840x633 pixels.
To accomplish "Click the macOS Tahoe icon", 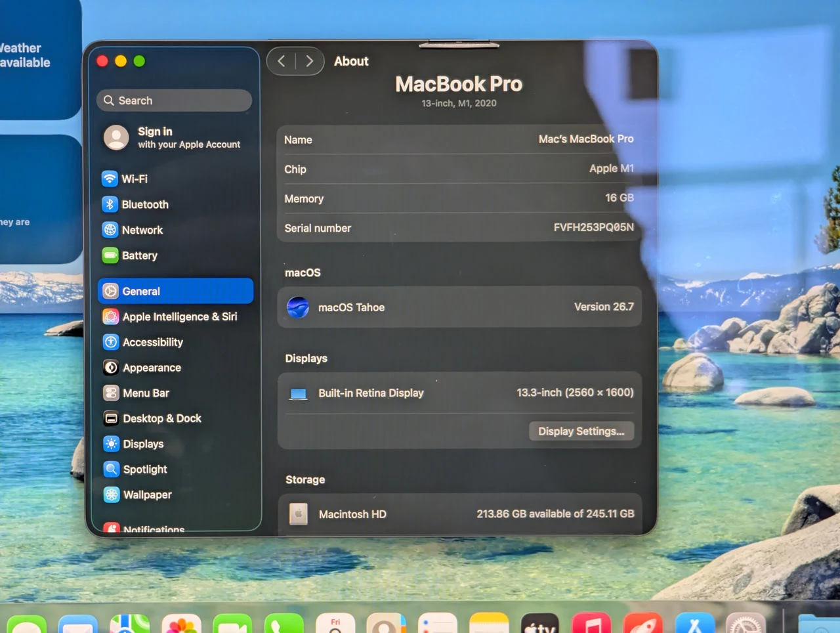I will [298, 307].
